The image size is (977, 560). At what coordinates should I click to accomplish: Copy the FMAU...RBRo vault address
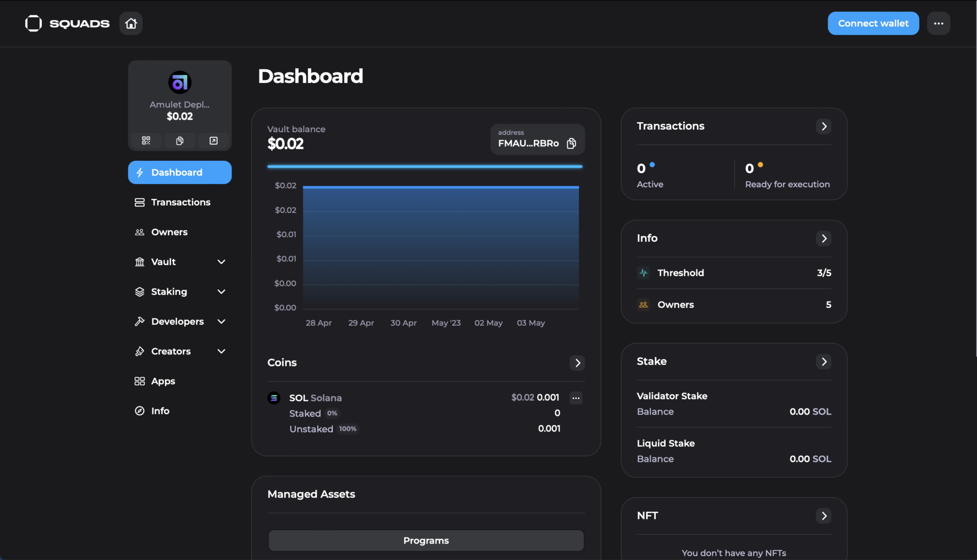[x=571, y=143]
